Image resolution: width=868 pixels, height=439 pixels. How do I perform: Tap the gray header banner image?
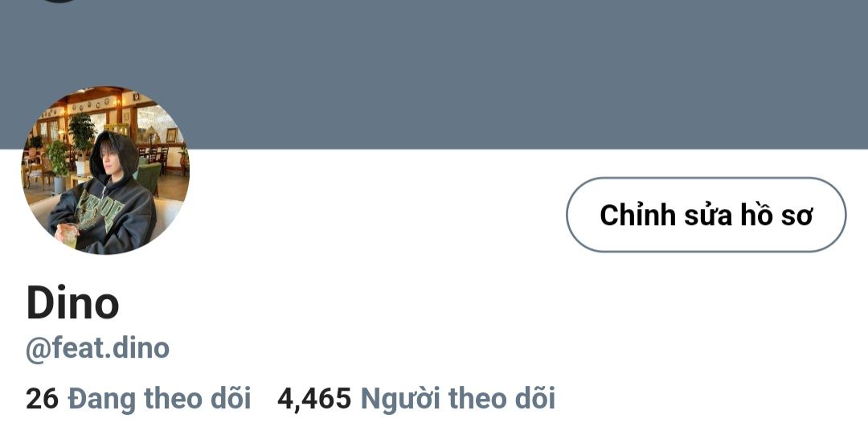coord(434,74)
